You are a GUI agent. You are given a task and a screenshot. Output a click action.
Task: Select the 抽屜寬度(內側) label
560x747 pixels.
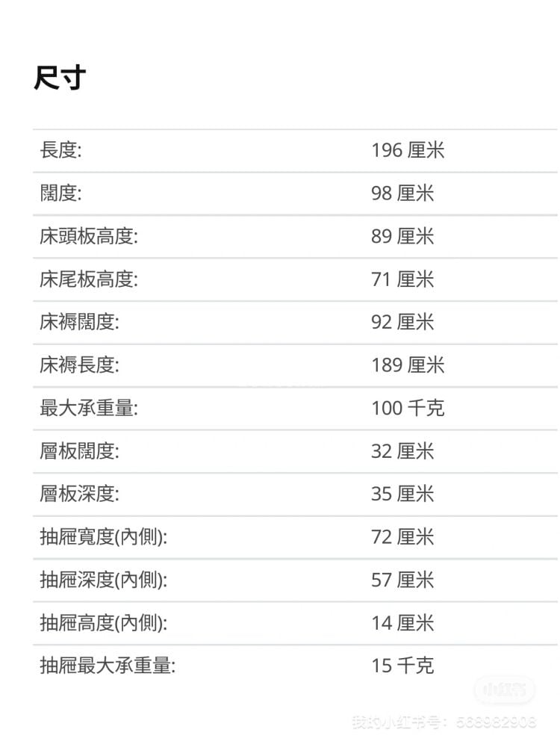point(104,537)
